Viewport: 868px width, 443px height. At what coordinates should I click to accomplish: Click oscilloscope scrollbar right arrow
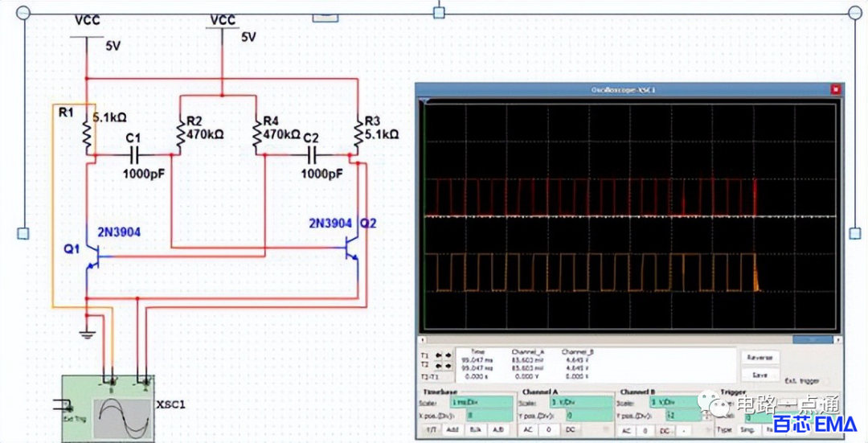coord(840,339)
